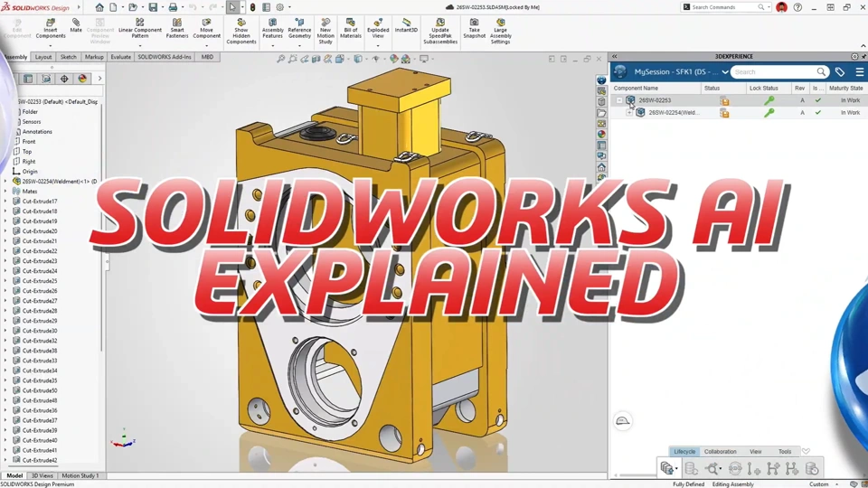Screen dimensions: 868x488
Task: Switch to the Sketch tab
Action: [68, 57]
